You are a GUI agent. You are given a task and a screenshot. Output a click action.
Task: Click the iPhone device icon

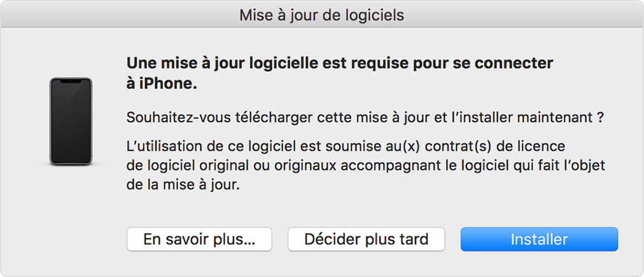point(71,121)
